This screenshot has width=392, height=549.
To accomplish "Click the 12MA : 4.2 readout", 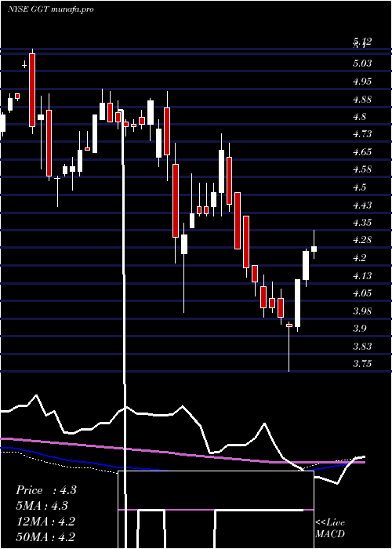I will pos(45,522).
